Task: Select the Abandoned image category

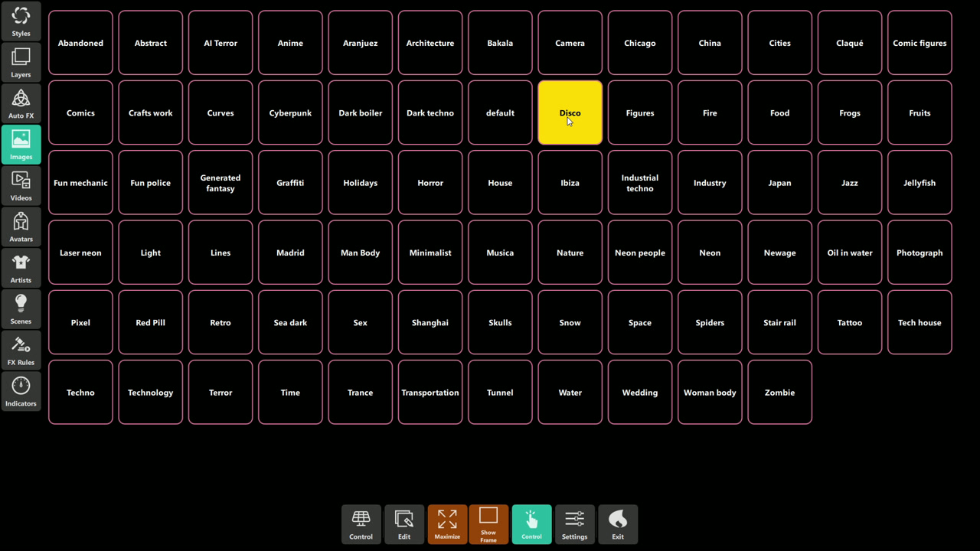Action: point(80,43)
